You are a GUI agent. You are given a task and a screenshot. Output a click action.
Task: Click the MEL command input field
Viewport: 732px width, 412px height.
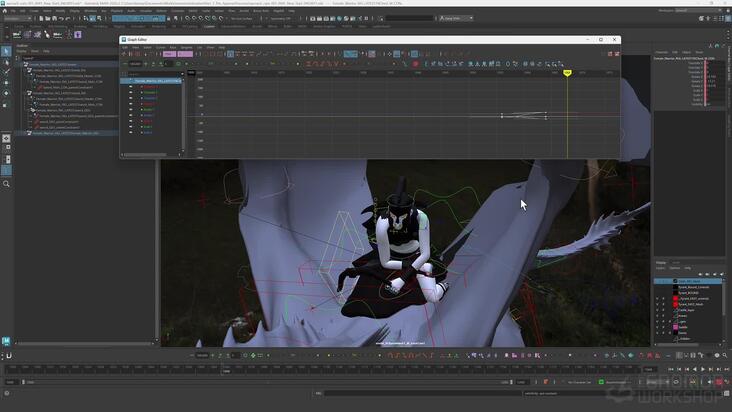[x=422, y=393]
